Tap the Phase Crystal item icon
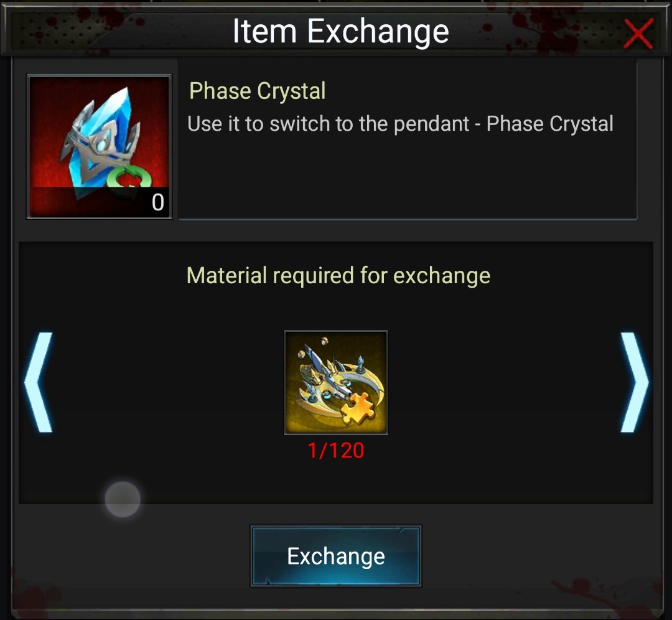 100,147
